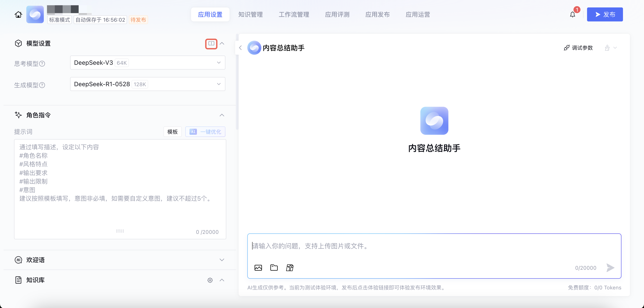Click the 待发布 status tag

tap(138, 20)
